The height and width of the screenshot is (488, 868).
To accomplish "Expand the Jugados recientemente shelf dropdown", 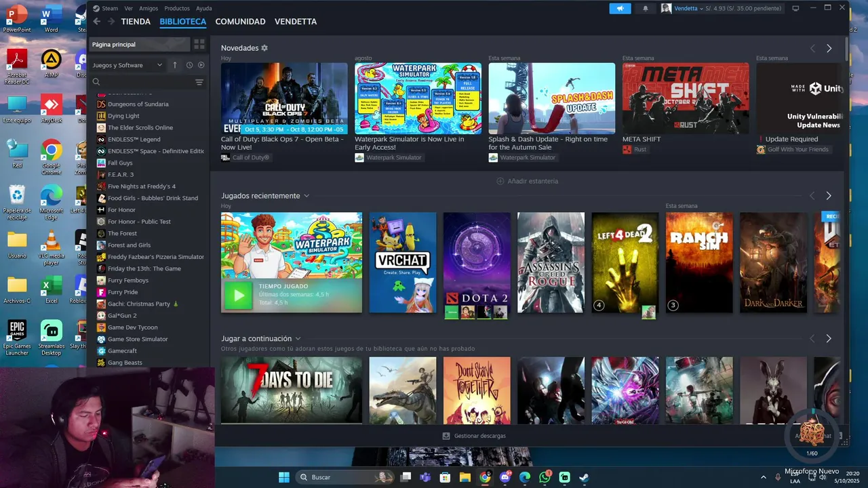I will tap(307, 196).
